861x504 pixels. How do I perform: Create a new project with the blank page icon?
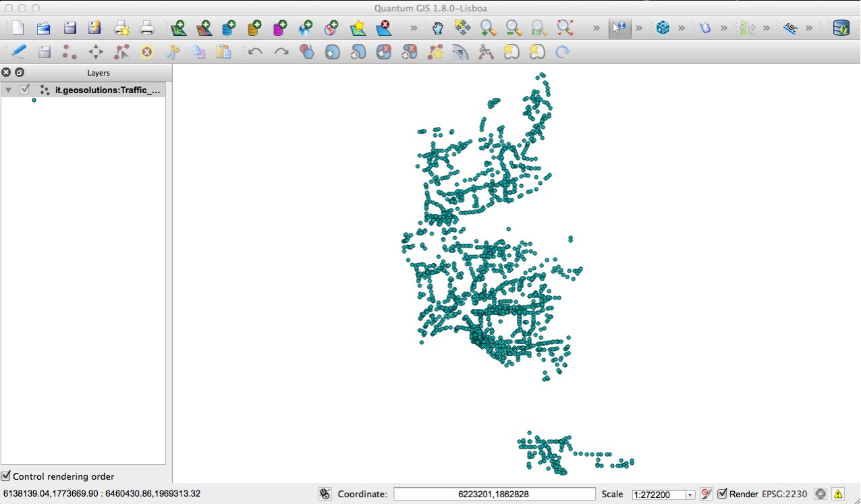pos(18,28)
